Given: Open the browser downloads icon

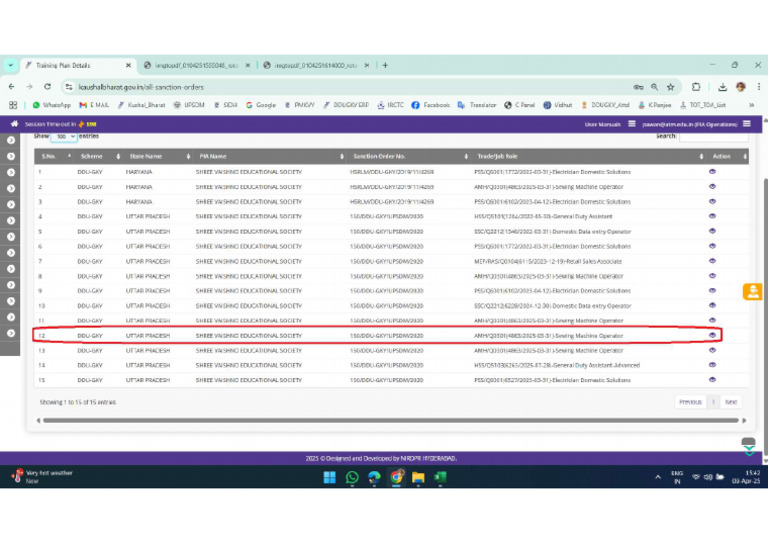Looking at the screenshot, I should coord(722,87).
